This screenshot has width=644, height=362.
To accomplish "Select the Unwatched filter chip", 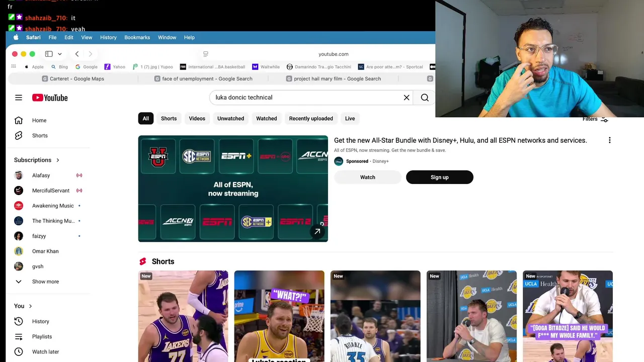I will tap(230, 119).
